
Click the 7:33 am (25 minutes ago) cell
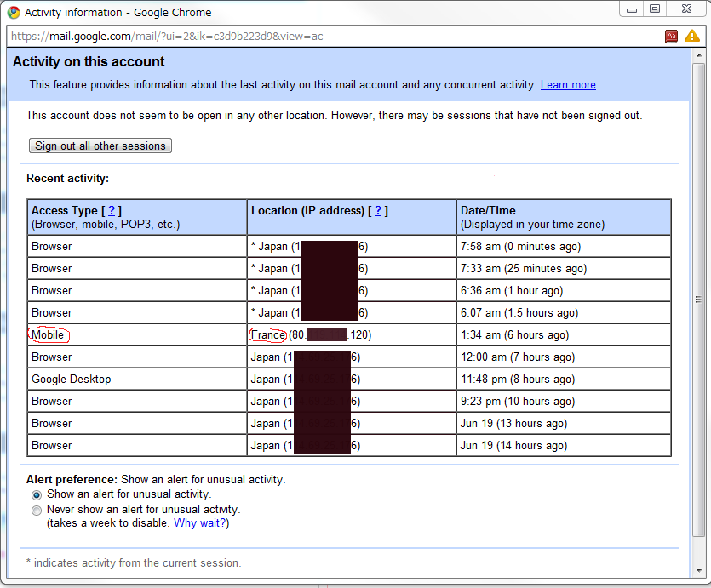564,269
